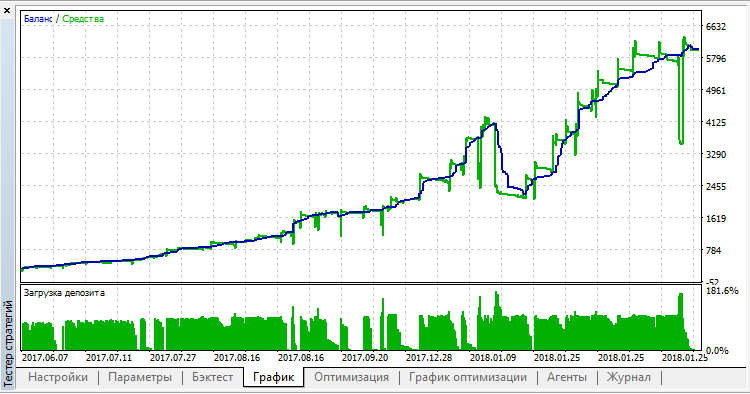This screenshot has width=750, height=394.
Task: Click the 2017.06.07 date label
Action: pyautogui.click(x=45, y=358)
